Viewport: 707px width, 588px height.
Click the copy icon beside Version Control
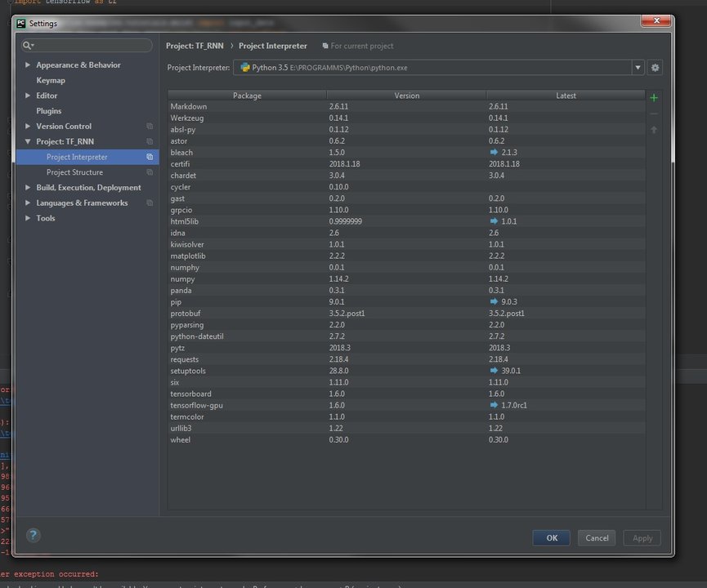[150, 126]
